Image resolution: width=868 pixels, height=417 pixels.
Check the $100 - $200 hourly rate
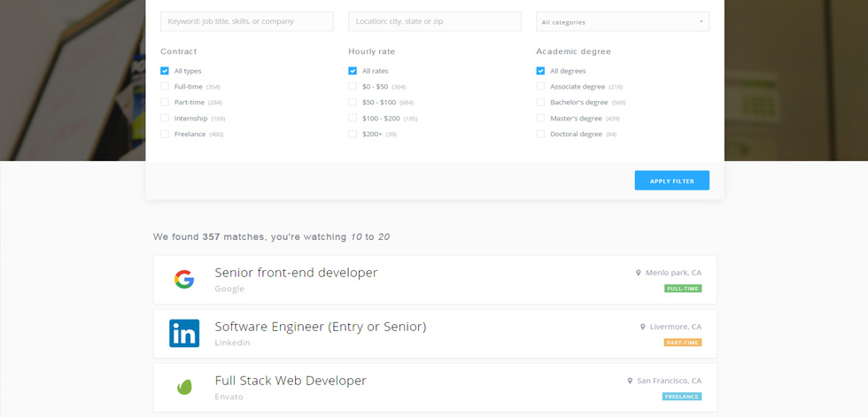[353, 118]
